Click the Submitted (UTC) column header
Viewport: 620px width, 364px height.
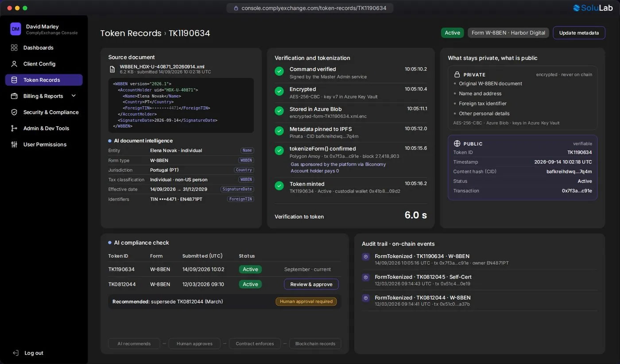point(202,256)
